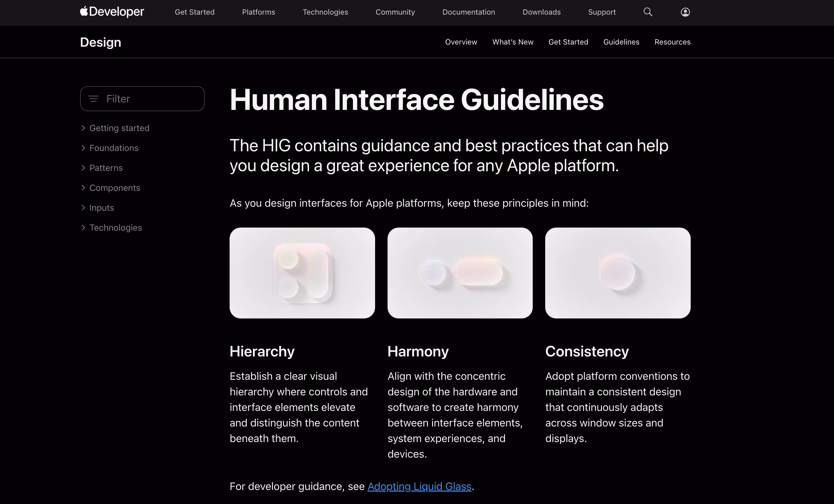Click 'Align with the concentric' paragraph
The height and width of the screenshot is (504, 834).
[455, 415]
